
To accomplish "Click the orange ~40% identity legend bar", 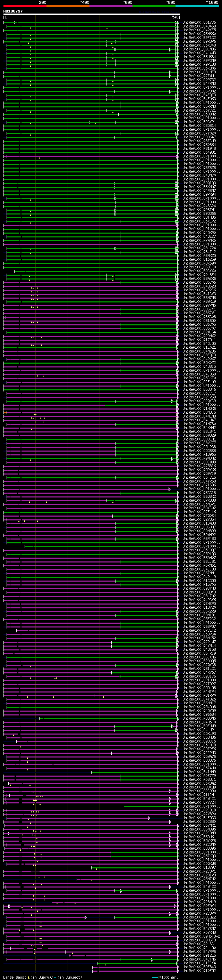I will [68, 6].
